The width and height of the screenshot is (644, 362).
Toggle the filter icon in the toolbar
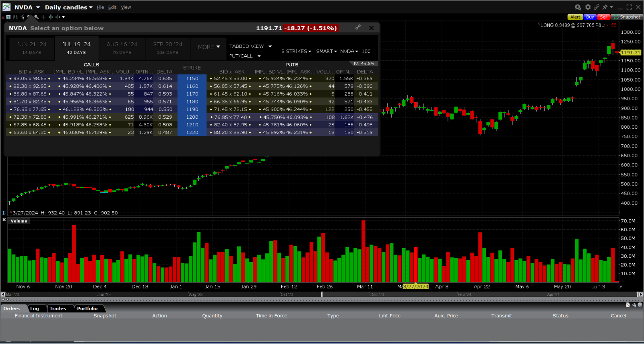(x=63, y=17)
